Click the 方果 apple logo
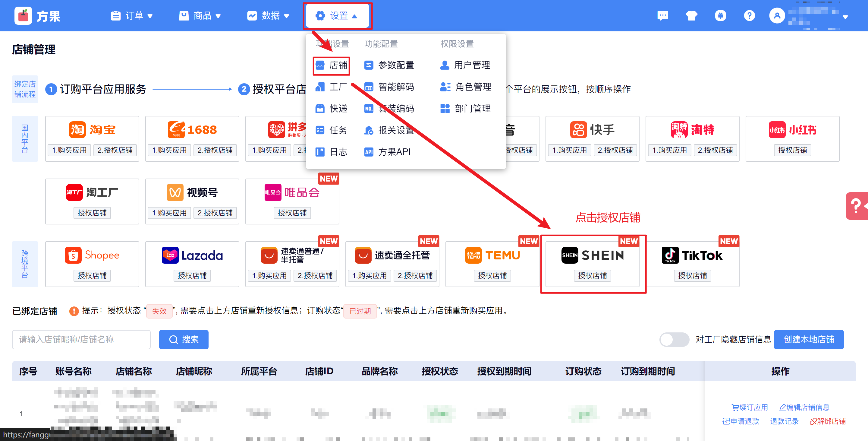The width and height of the screenshot is (868, 441). [23, 16]
